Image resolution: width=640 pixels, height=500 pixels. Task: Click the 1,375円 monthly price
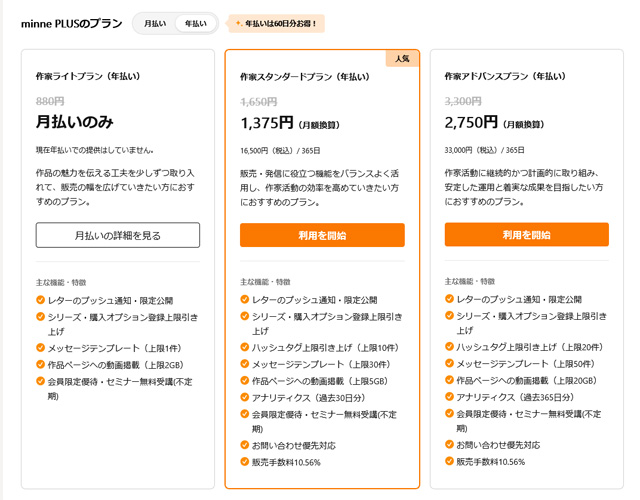coord(267,122)
